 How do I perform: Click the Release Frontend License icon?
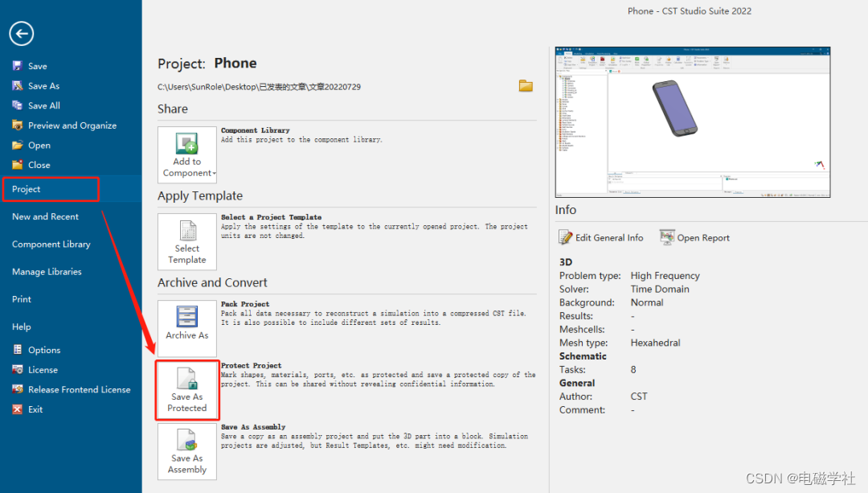click(17, 389)
